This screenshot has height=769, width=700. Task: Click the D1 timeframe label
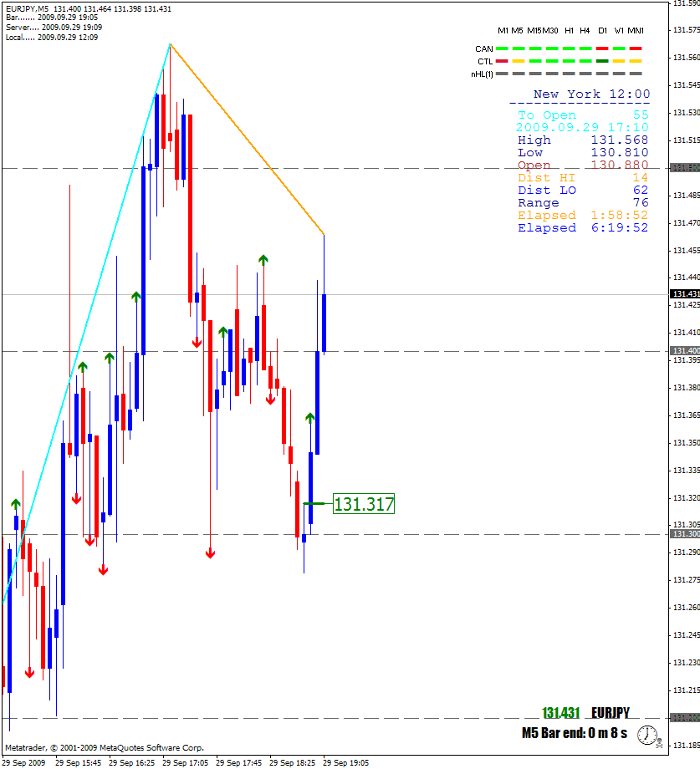click(x=602, y=30)
